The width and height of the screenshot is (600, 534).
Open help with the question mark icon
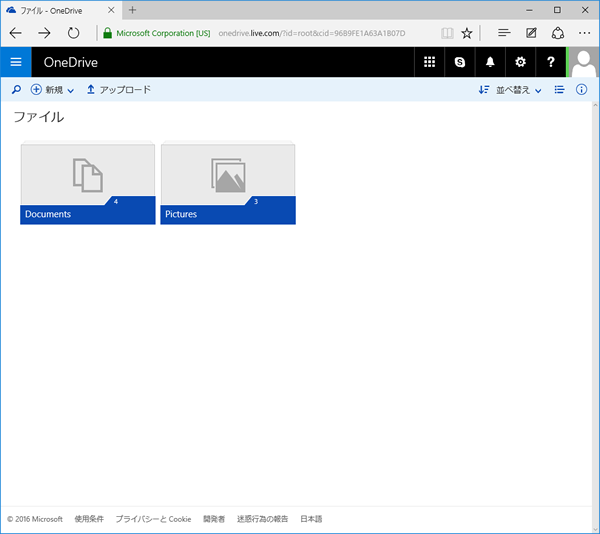[551, 62]
